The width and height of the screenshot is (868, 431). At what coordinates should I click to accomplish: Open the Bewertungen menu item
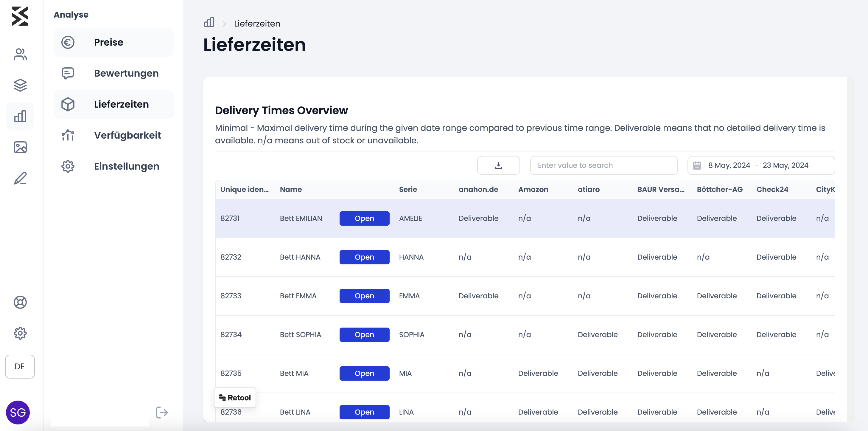pos(113,73)
